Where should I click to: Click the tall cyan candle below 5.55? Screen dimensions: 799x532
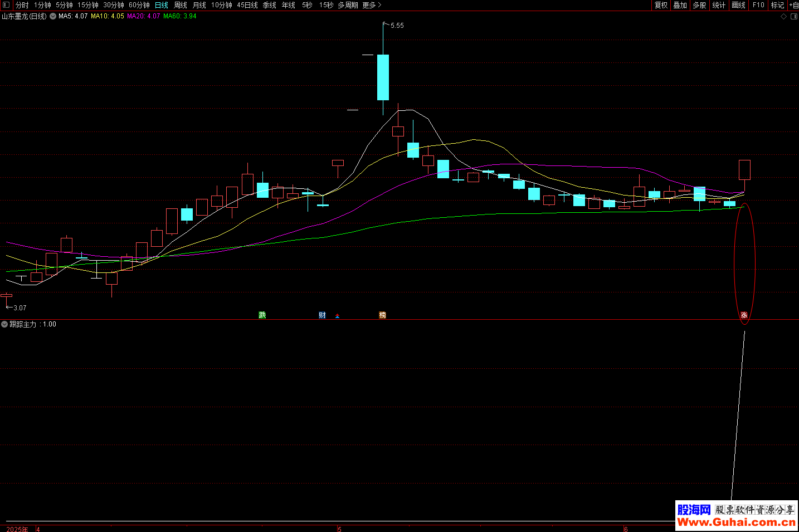point(383,77)
